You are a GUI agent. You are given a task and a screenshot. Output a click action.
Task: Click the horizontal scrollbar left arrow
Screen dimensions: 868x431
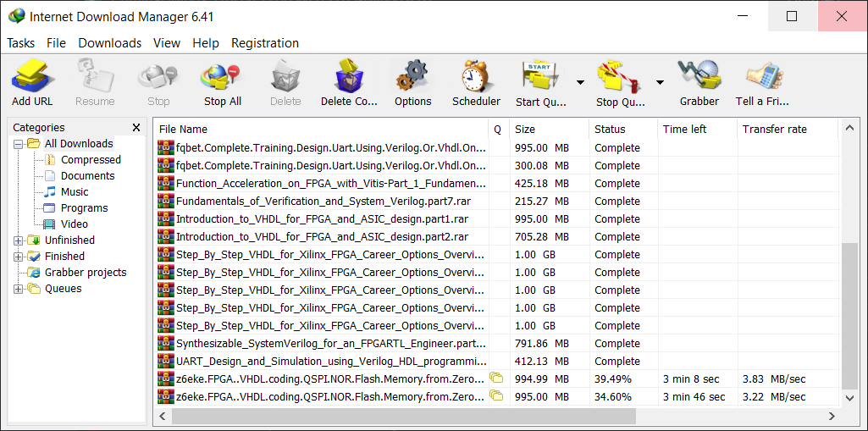pyautogui.click(x=163, y=416)
